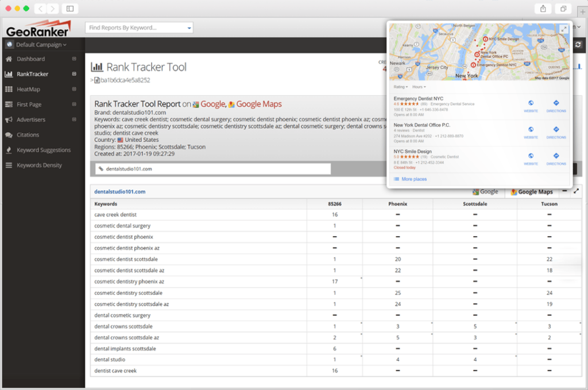Expand the Dashboard plus icon

(74, 59)
